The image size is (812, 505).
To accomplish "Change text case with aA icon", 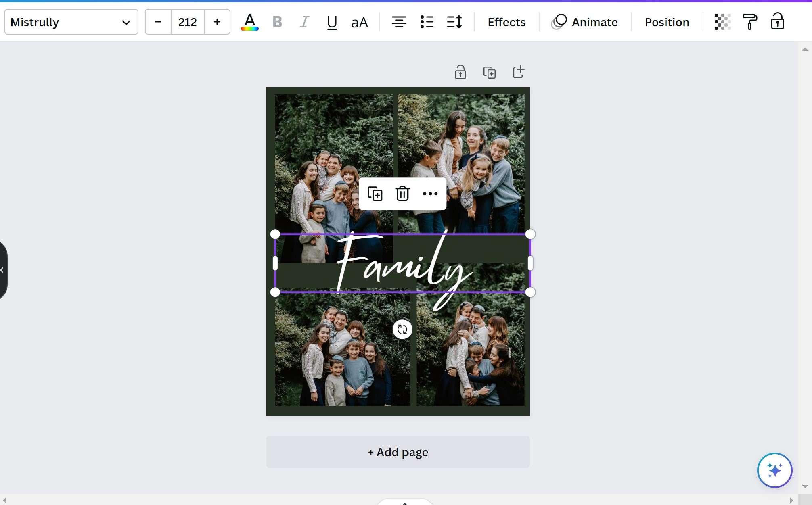I will pyautogui.click(x=359, y=22).
